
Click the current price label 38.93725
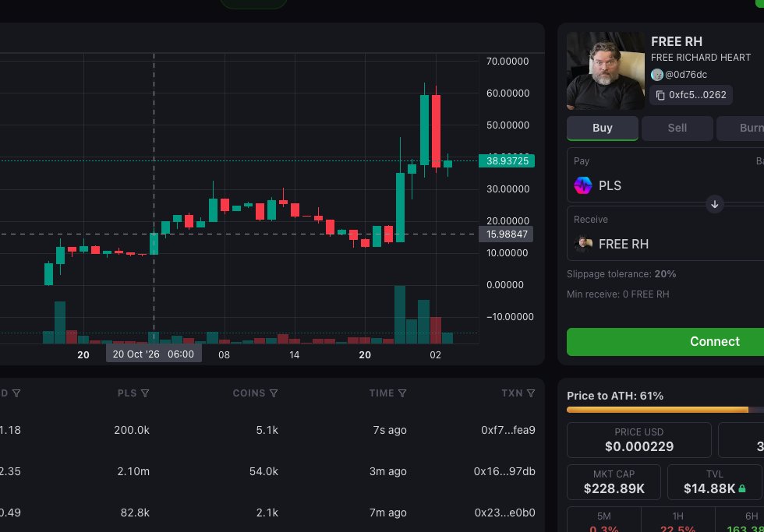click(507, 161)
